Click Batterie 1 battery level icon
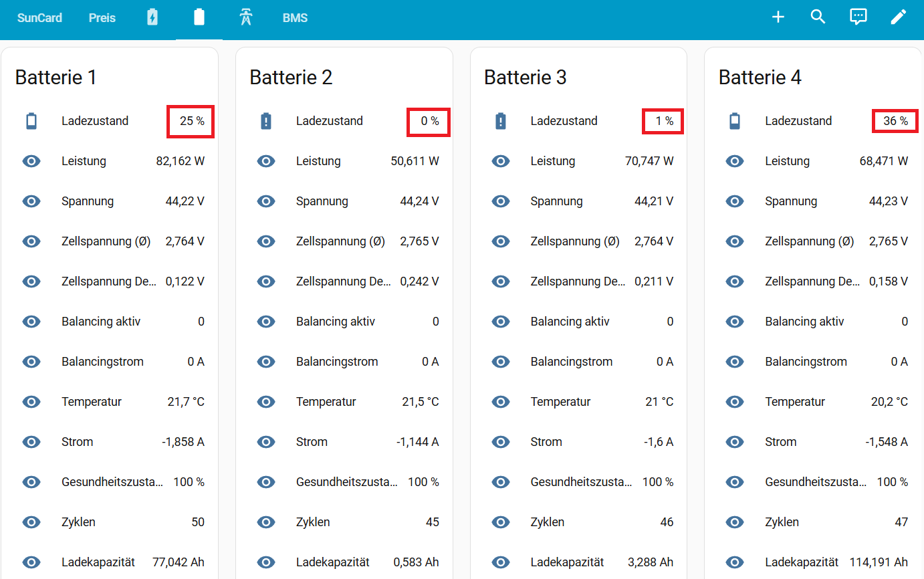924x579 pixels. pyautogui.click(x=31, y=121)
